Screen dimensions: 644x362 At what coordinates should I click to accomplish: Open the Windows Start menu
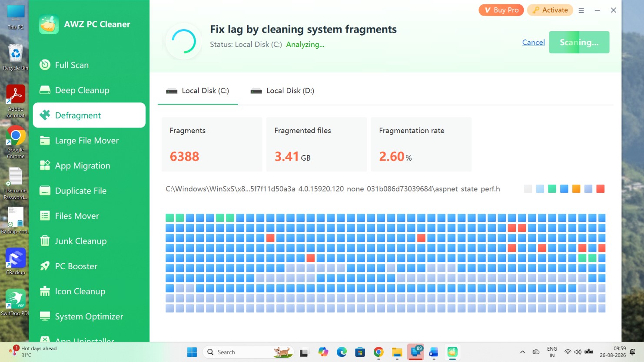pyautogui.click(x=192, y=352)
